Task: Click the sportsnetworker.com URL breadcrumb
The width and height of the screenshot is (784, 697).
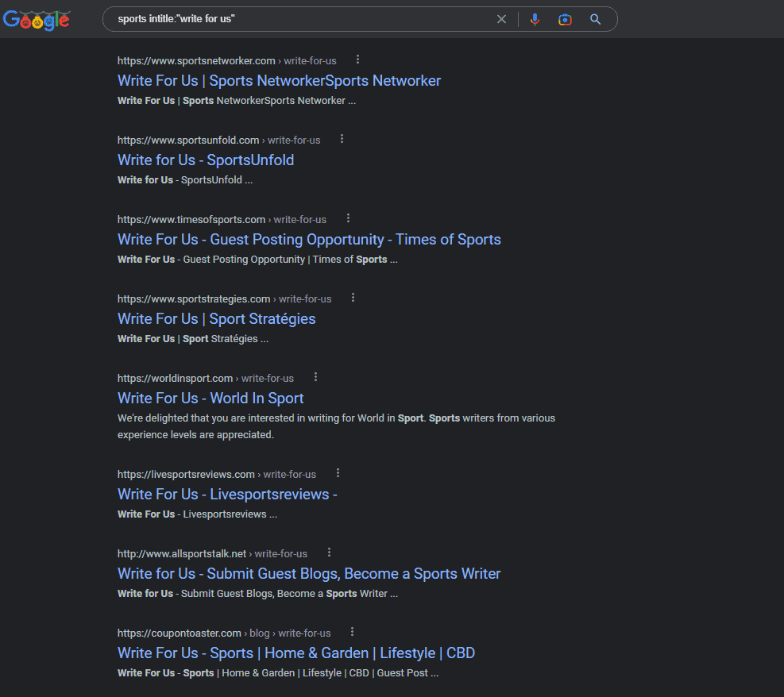Action: (x=227, y=61)
